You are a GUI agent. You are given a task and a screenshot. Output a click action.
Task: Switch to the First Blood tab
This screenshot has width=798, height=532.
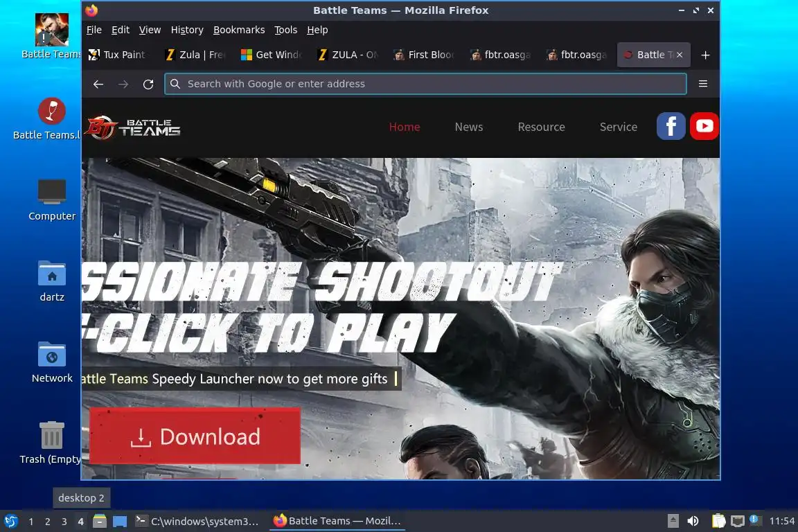click(424, 55)
